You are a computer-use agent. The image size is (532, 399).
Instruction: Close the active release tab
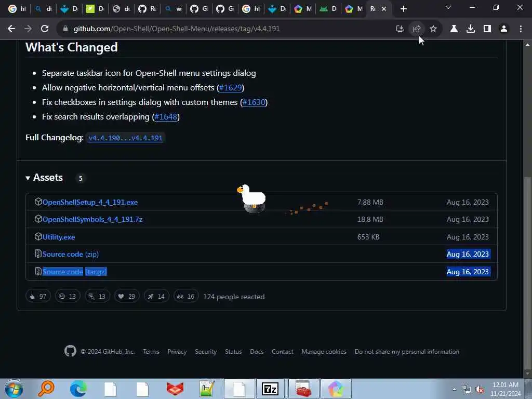(384, 9)
